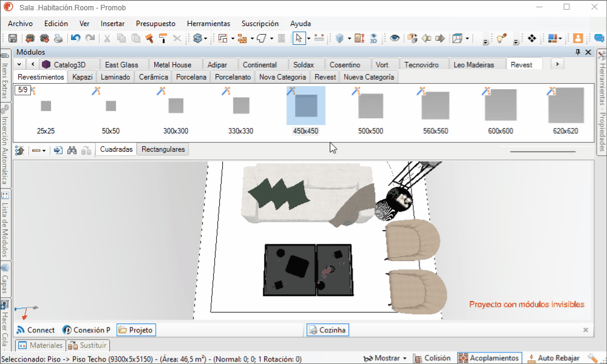Image resolution: width=607 pixels, height=364 pixels.
Task: Adjust the thumbnail size slider
Action: tap(543, 152)
